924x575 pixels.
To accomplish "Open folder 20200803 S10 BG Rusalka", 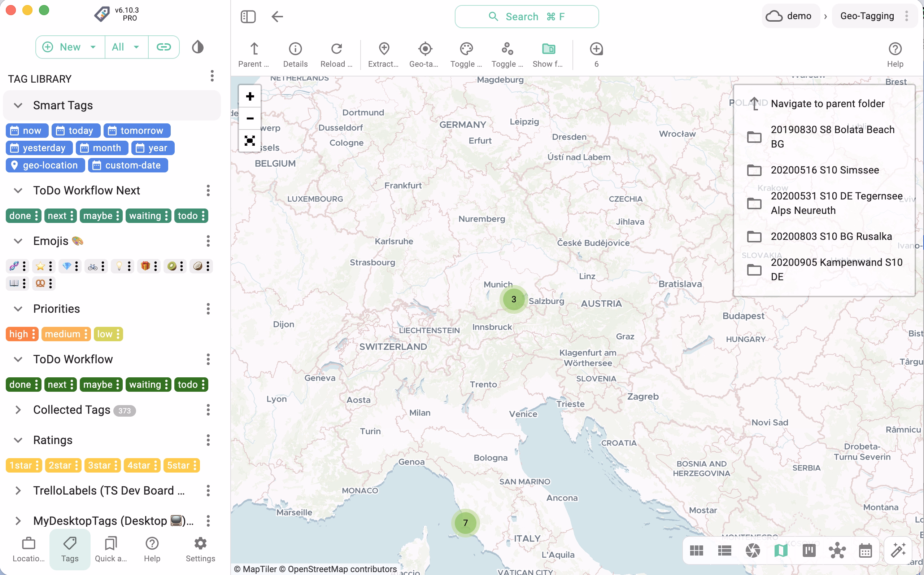I will click(x=824, y=237).
